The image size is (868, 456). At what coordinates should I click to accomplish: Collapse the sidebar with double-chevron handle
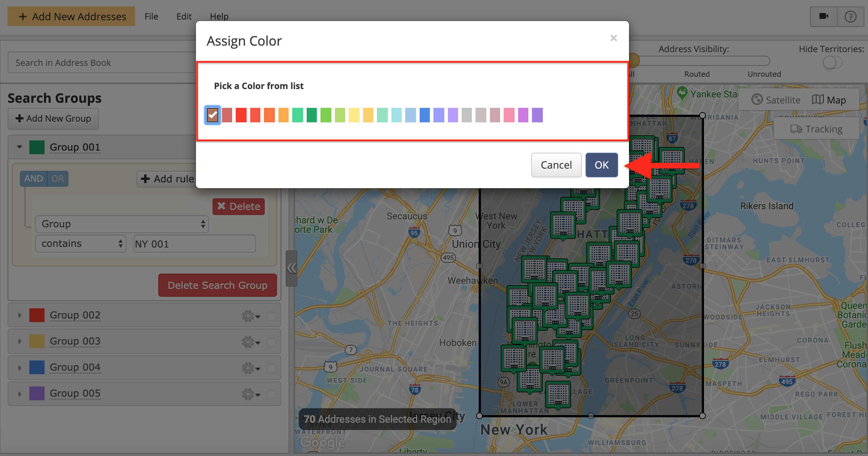(x=291, y=268)
